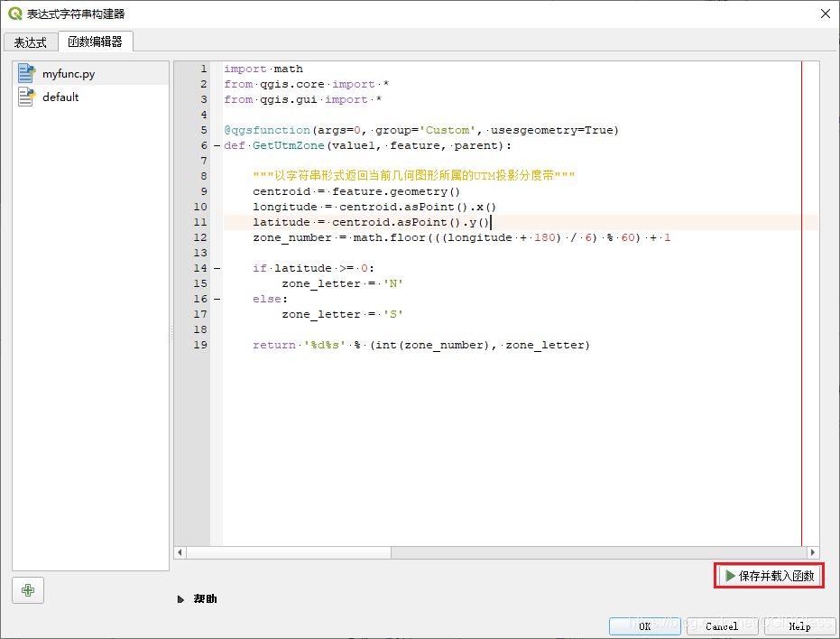Image resolution: width=840 pixels, height=639 pixels.
Task: Add a new function file with plus button
Action: (28, 590)
